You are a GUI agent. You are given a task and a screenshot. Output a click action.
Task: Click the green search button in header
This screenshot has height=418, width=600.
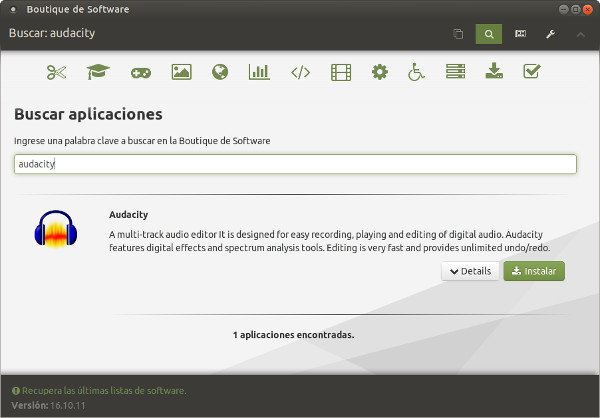[x=489, y=34]
